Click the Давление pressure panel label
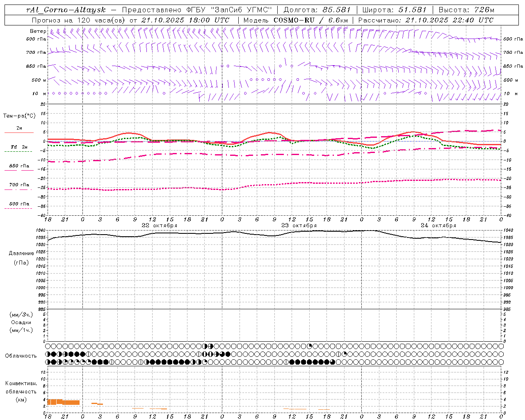 point(21,253)
